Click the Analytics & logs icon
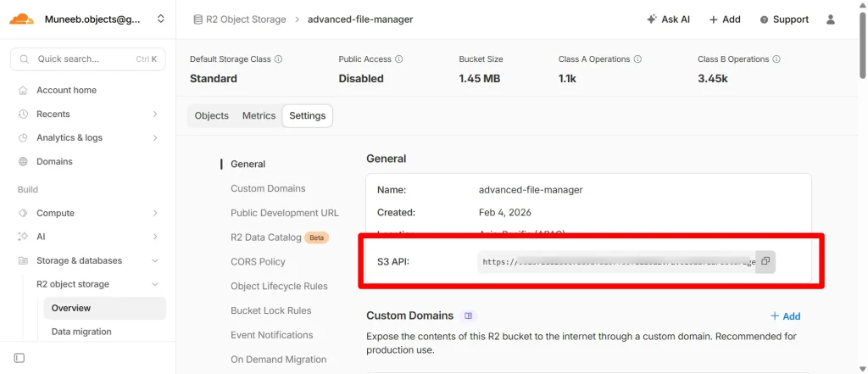The image size is (868, 374). [x=23, y=138]
